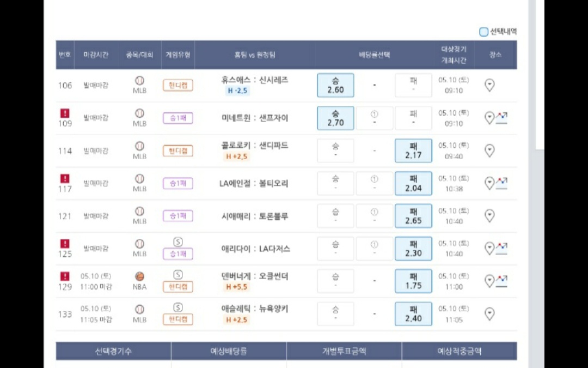Open trend chart icon for match 109
This screenshot has height=368, width=588.
(501, 118)
